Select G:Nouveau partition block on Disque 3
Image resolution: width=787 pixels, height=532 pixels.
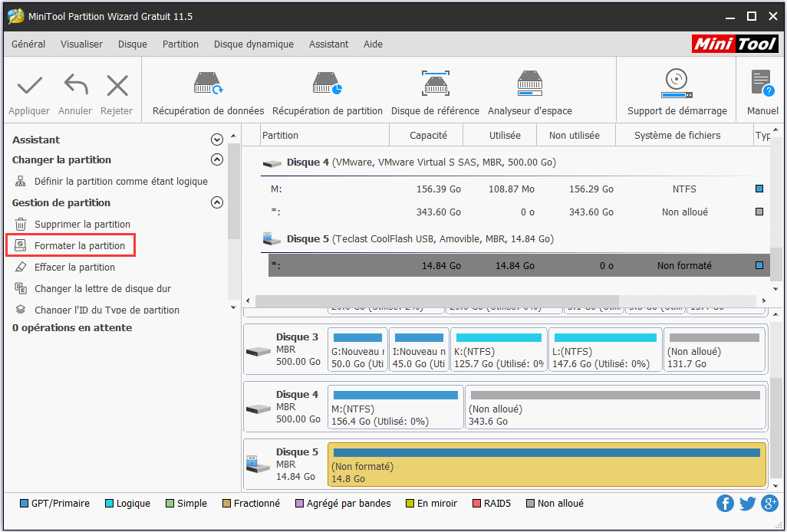[358, 350]
